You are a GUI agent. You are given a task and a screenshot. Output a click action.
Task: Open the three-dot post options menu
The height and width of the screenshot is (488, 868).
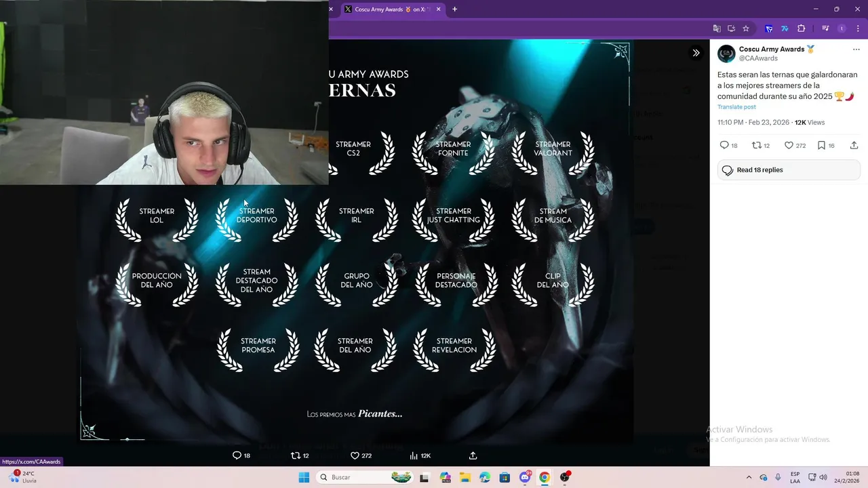click(856, 49)
